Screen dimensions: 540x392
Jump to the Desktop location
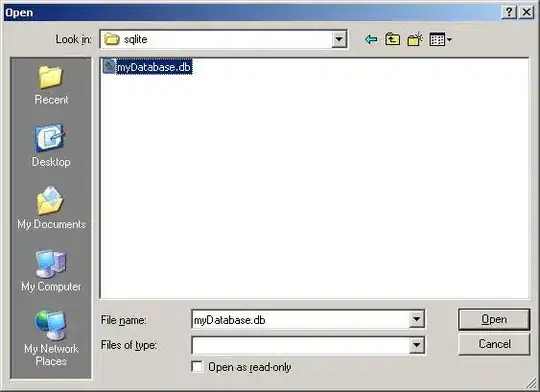[x=51, y=146]
